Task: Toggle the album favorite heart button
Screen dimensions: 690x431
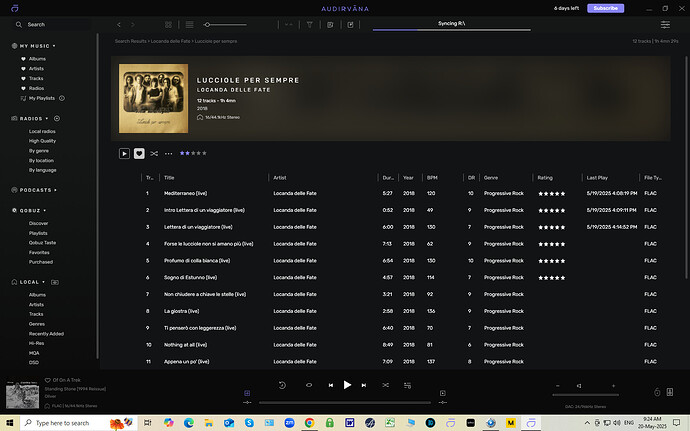Action: (139, 153)
